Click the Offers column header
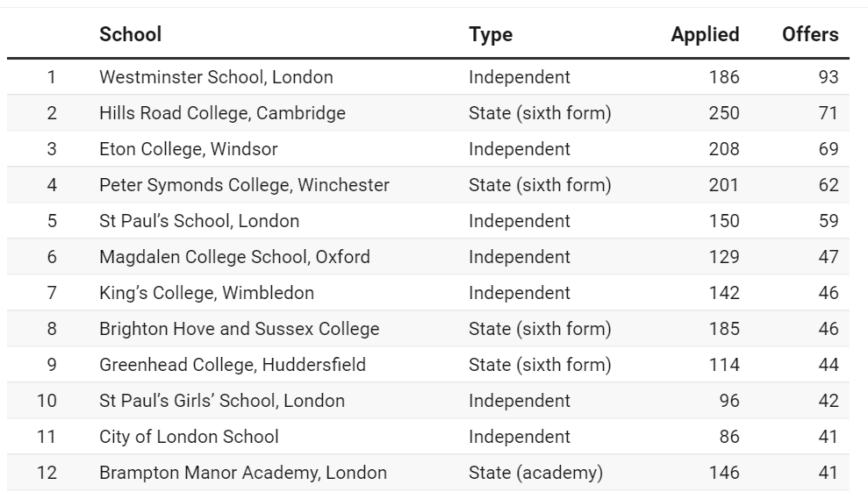 tap(810, 34)
